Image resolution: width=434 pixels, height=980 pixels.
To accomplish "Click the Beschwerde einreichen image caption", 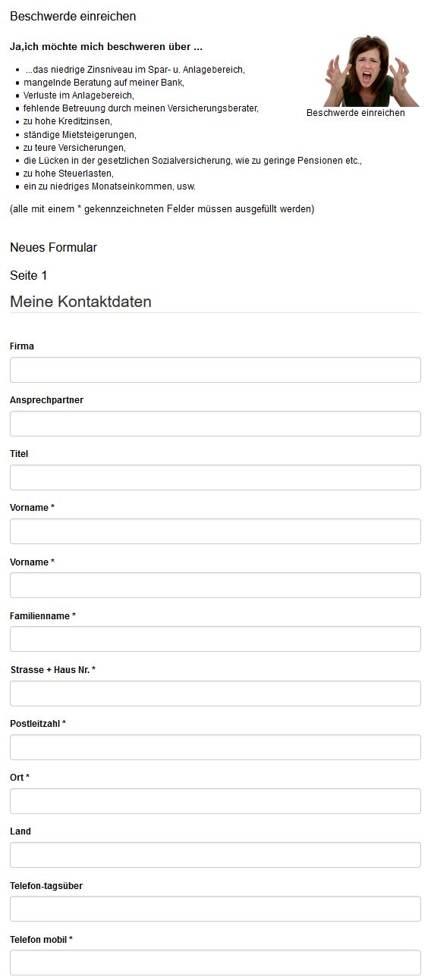I will point(356,113).
